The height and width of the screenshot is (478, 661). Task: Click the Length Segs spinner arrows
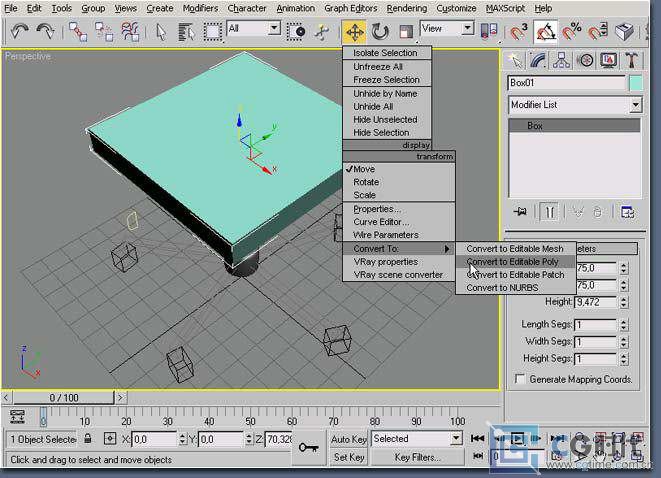coord(624,324)
